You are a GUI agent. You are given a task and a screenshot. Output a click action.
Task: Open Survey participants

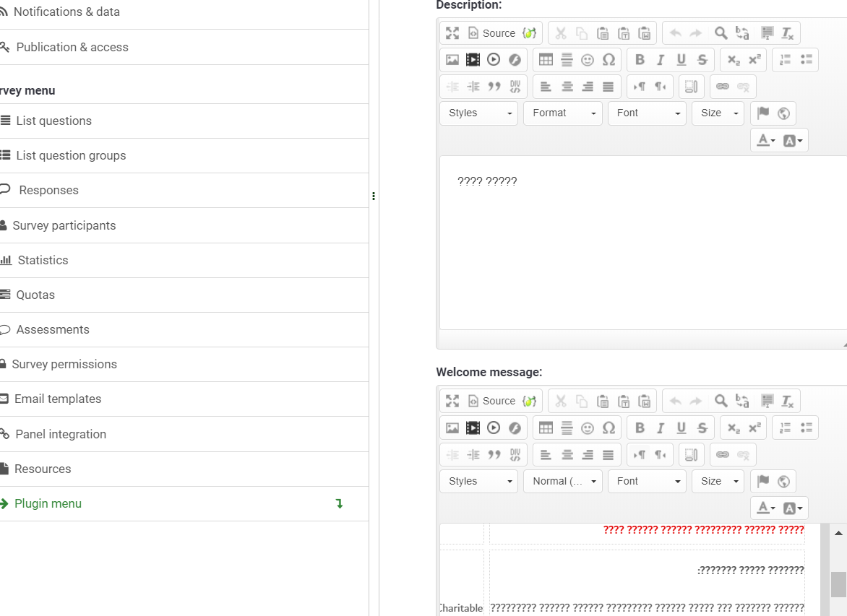pyautogui.click(x=184, y=225)
